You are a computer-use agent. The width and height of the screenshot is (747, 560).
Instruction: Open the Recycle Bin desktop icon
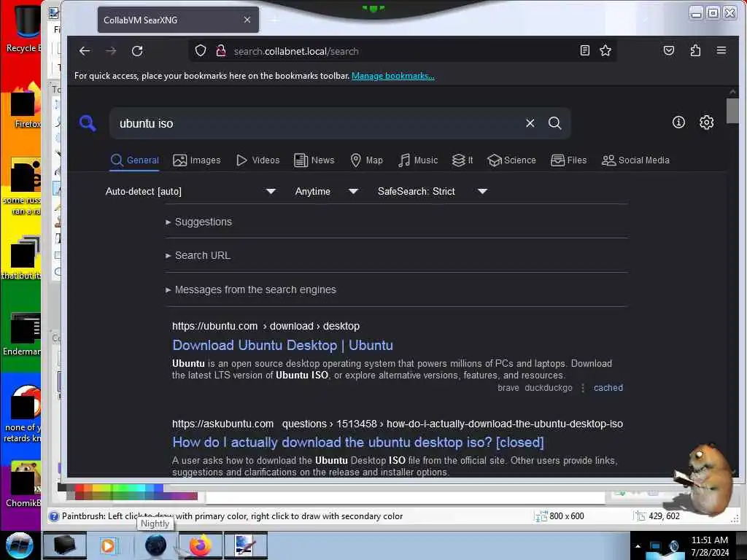click(x=25, y=28)
